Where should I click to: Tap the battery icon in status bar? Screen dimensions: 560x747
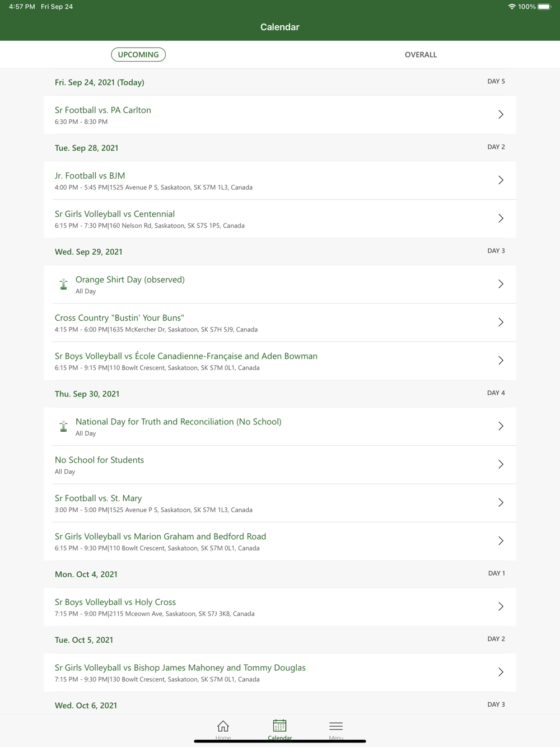coord(545,7)
